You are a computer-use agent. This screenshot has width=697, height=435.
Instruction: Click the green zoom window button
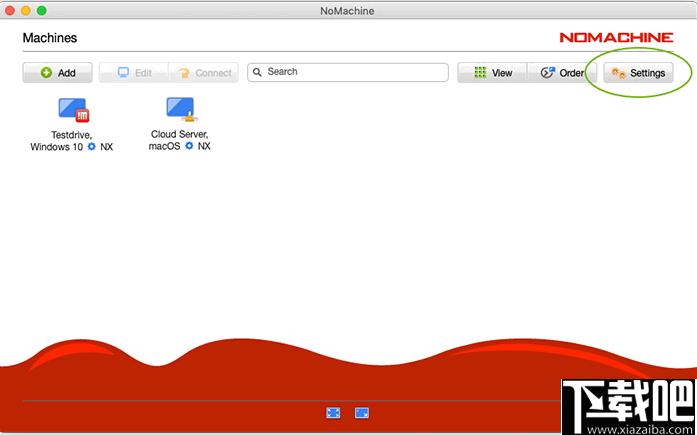41,11
